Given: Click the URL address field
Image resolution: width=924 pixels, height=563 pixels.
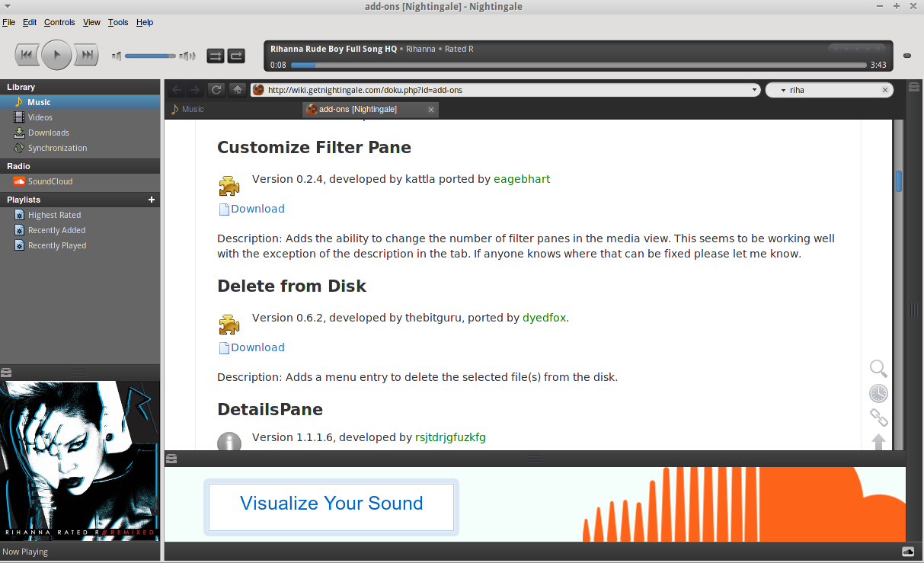Looking at the screenshot, I should pyautogui.click(x=507, y=90).
